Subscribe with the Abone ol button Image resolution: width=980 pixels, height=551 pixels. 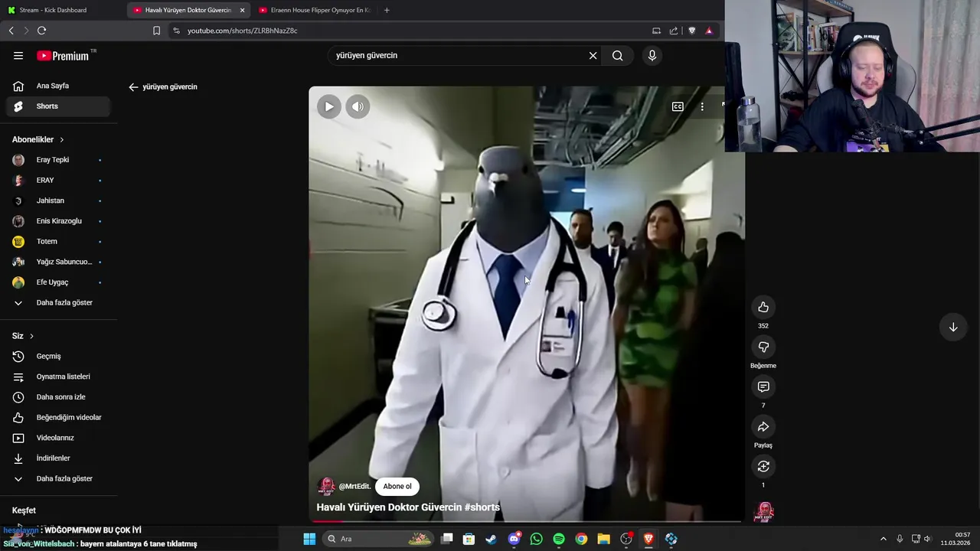[397, 487]
